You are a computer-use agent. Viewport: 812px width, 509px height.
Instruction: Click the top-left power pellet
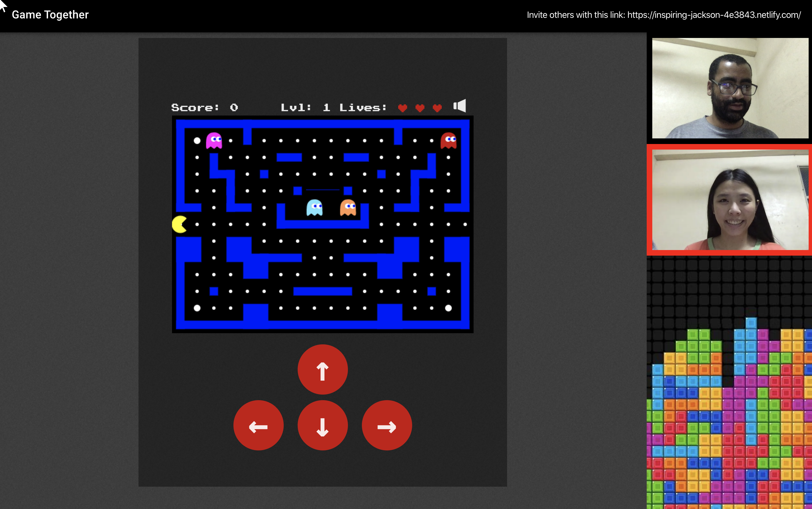197,140
